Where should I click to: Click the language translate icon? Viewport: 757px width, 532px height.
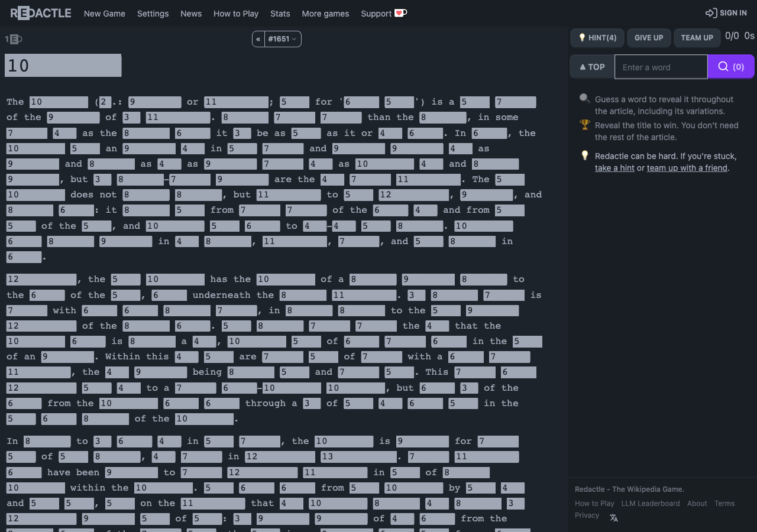click(x=614, y=518)
